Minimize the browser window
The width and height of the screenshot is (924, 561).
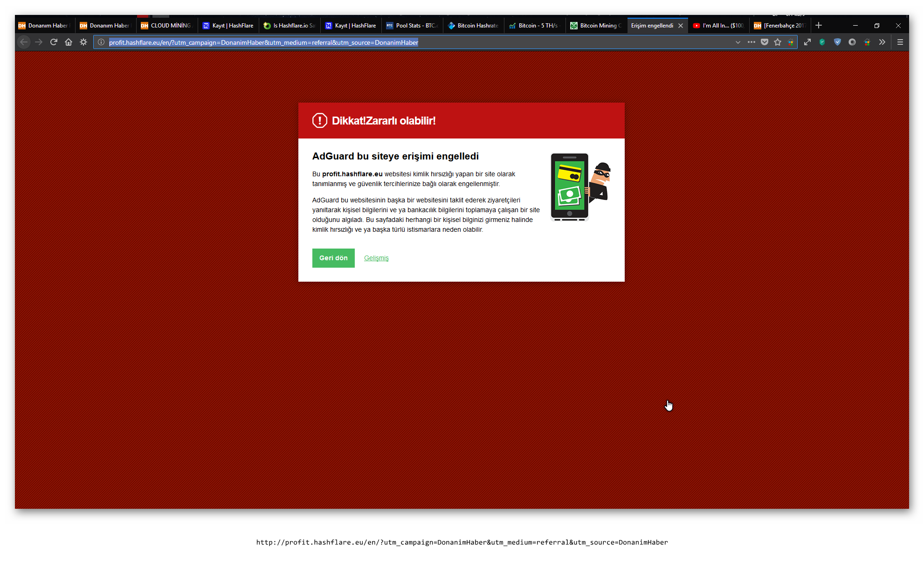pyautogui.click(x=855, y=25)
